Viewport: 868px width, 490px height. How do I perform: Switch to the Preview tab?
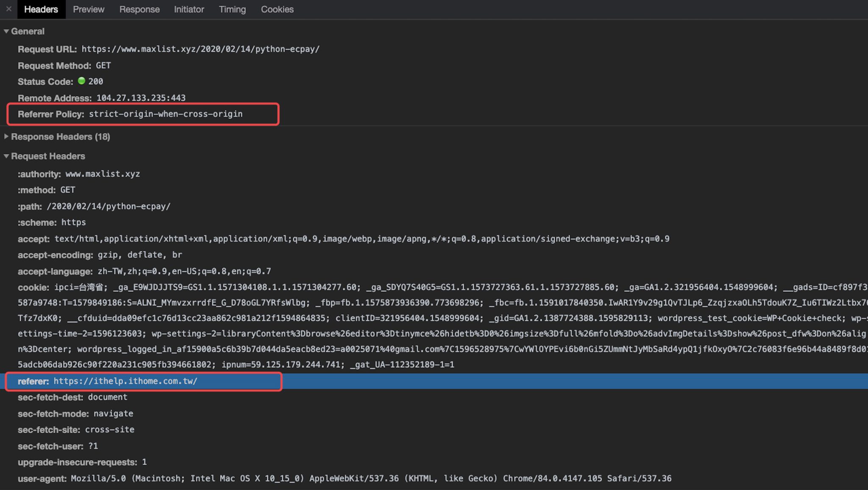pyautogui.click(x=88, y=9)
